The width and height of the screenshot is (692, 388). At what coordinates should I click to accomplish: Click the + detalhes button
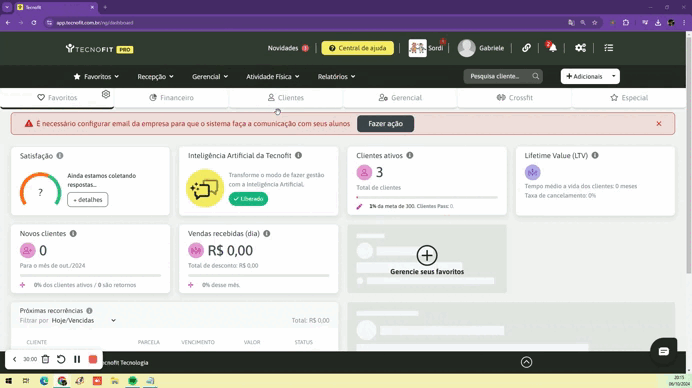[x=87, y=200]
